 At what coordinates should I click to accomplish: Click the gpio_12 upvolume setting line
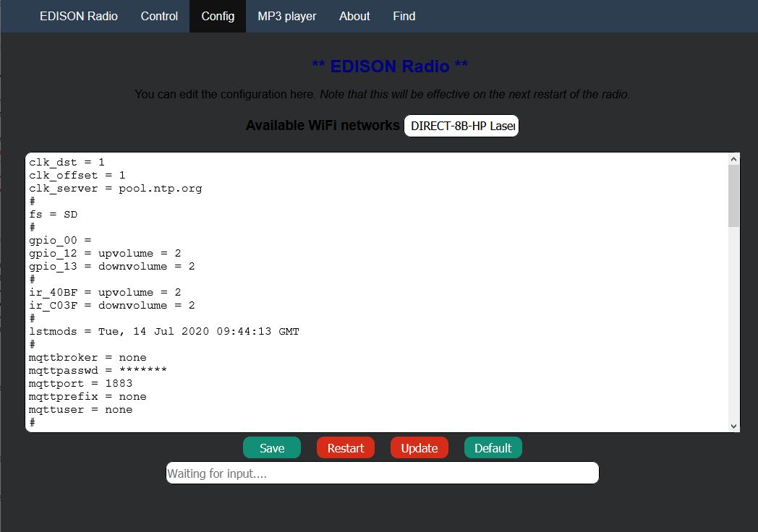click(104, 253)
